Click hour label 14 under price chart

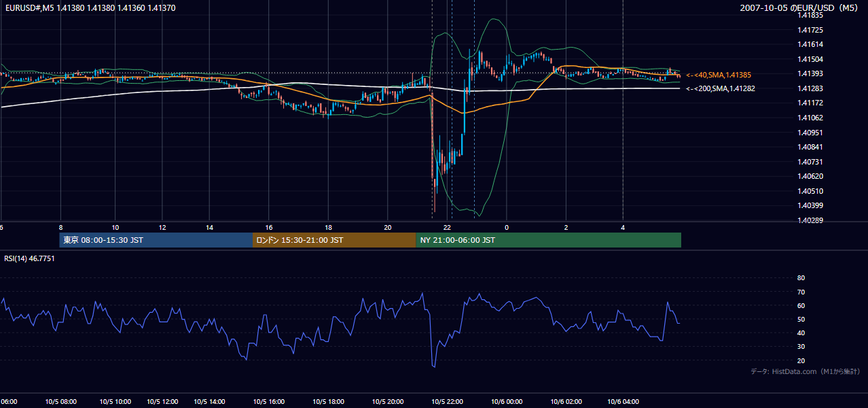[x=211, y=227]
